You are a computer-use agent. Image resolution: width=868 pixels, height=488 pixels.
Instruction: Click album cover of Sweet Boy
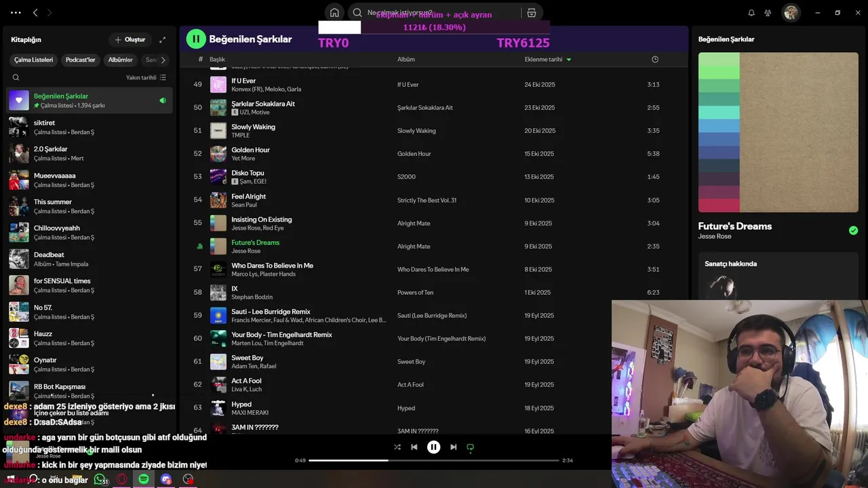pos(218,361)
